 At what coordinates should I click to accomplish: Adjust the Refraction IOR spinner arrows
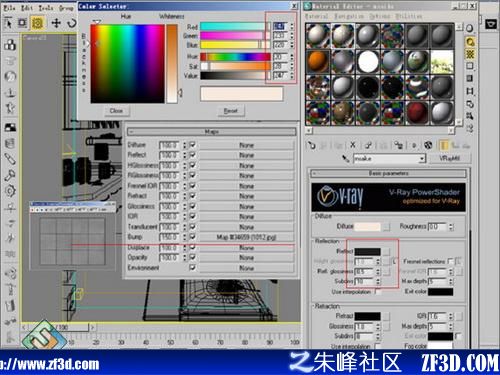[x=451, y=316]
